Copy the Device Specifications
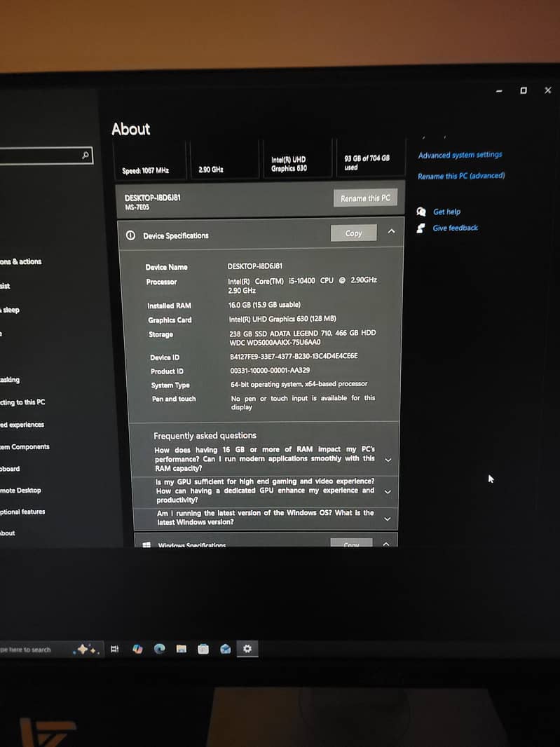Image resolution: width=560 pixels, height=747 pixels. click(x=354, y=233)
